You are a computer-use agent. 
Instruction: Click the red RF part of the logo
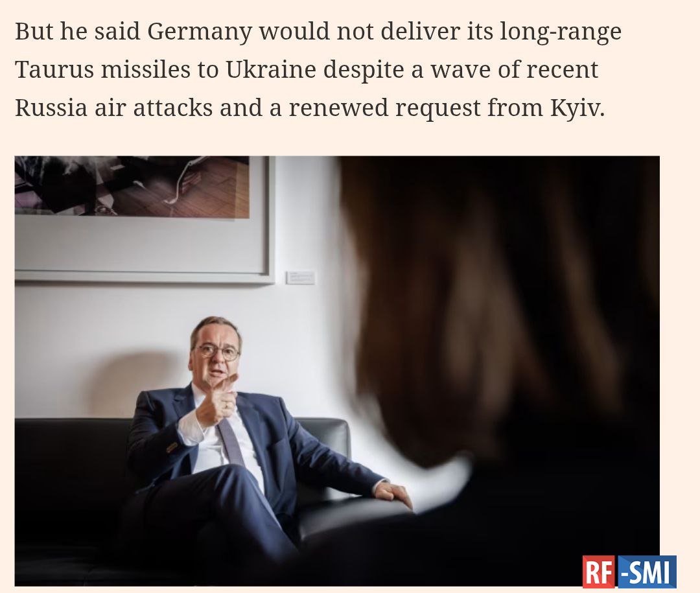(x=600, y=572)
